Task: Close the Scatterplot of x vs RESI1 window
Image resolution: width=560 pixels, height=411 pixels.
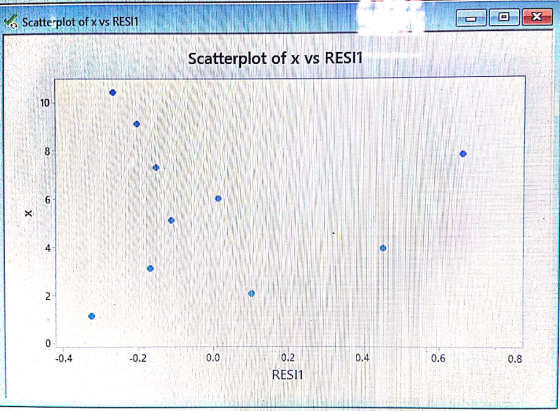Action: pyautogui.click(x=537, y=17)
